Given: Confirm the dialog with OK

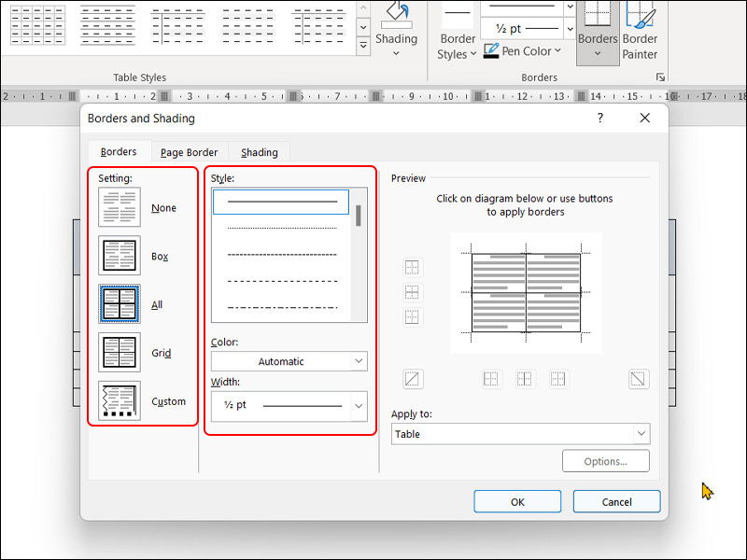Looking at the screenshot, I should click(x=517, y=501).
